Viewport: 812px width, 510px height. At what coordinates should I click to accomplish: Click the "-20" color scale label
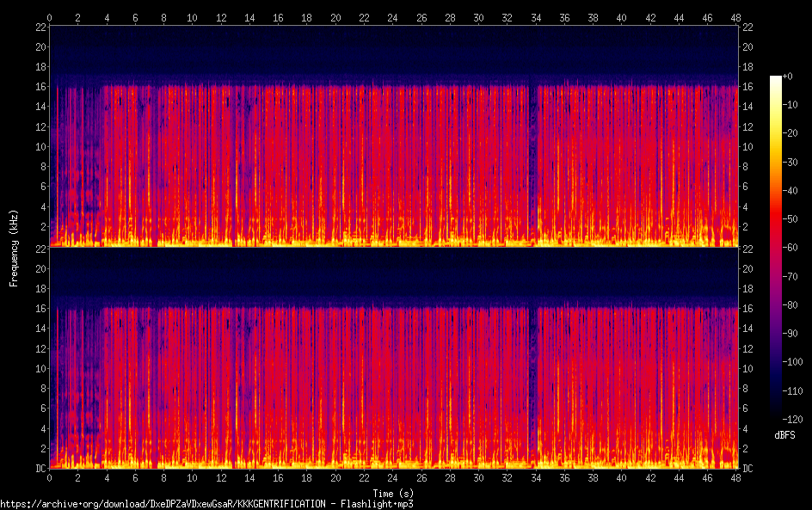(790, 133)
